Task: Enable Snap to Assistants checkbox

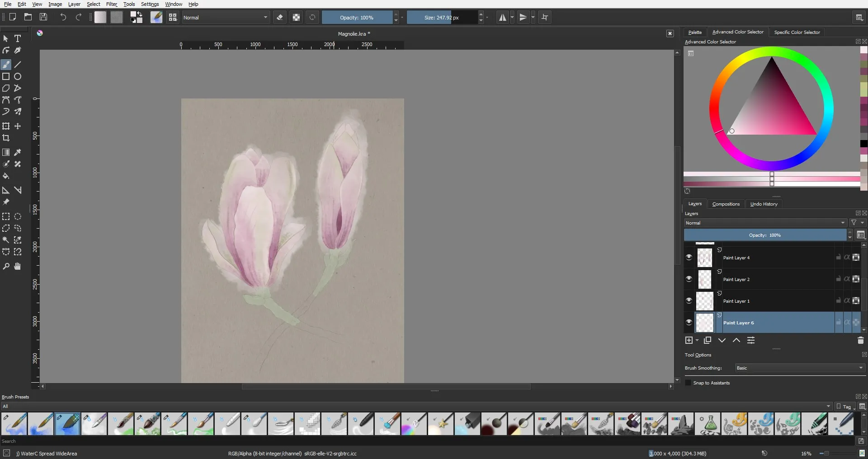Action: tap(689, 383)
